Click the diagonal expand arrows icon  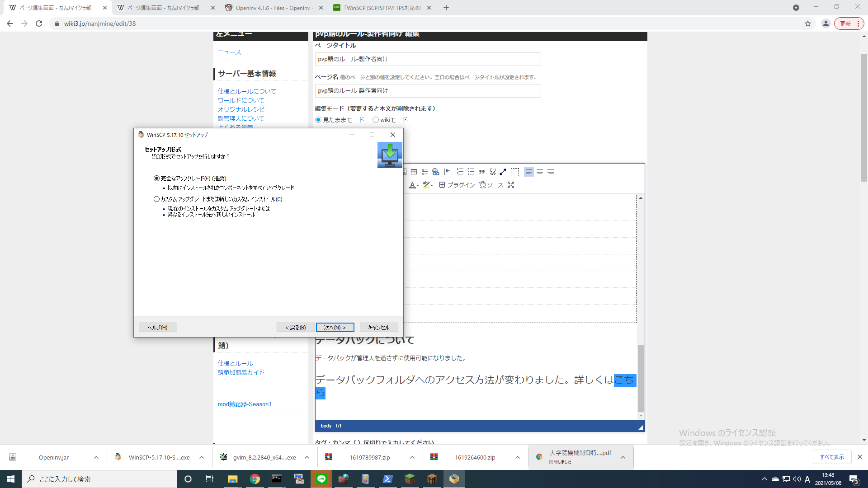(503, 172)
